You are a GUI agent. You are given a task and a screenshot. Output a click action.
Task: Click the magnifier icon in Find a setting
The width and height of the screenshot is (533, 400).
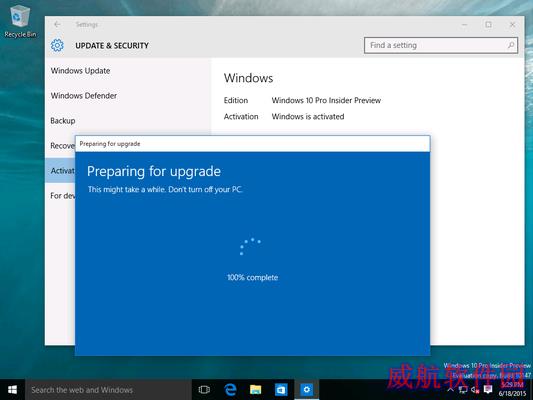(x=511, y=45)
